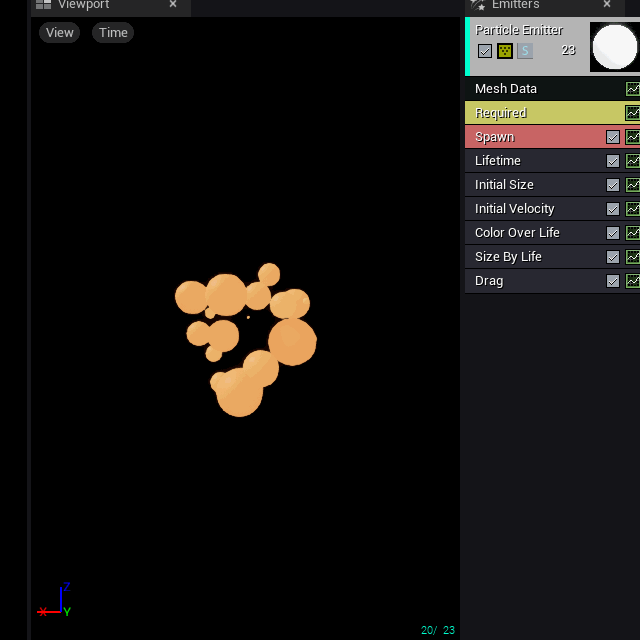The image size is (640, 640).
Task: Select the Mesh Data module
Action: 552,89
